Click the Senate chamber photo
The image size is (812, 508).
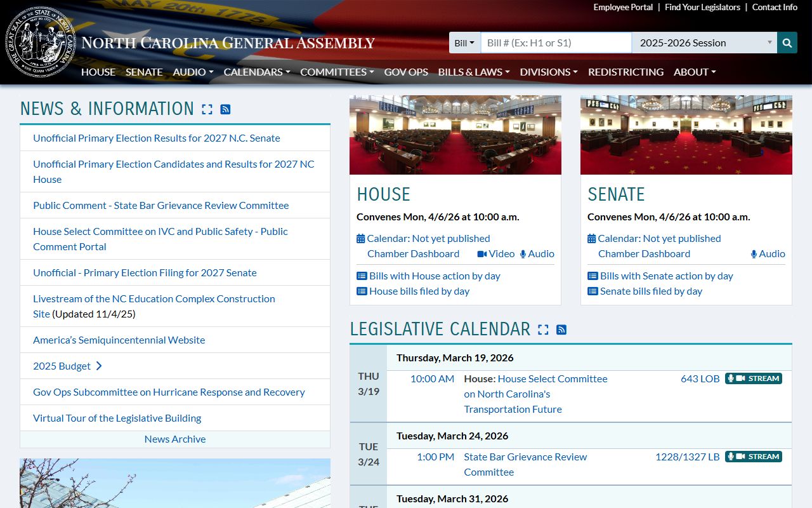(x=686, y=135)
